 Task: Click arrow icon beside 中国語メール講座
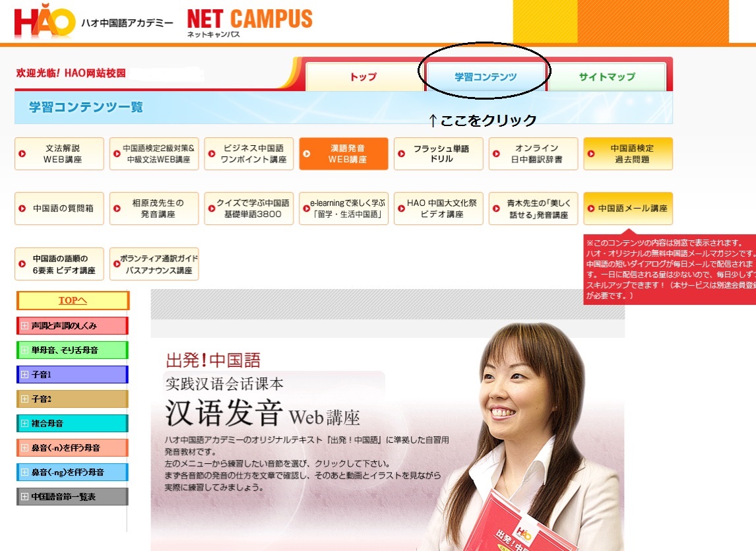(x=592, y=209)
